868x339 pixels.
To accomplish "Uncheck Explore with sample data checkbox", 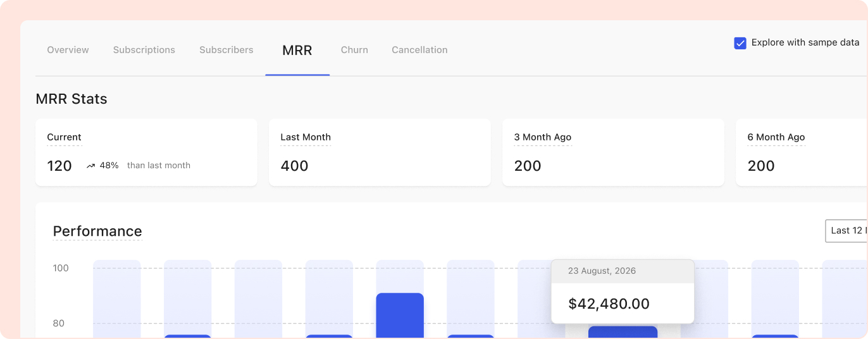I will coord(740,43).
